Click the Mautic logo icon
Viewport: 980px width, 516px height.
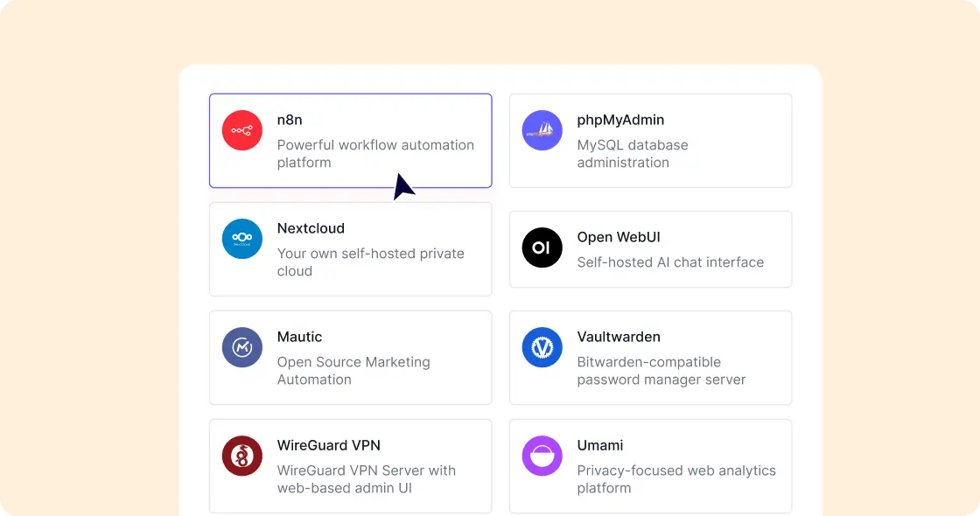241,346
